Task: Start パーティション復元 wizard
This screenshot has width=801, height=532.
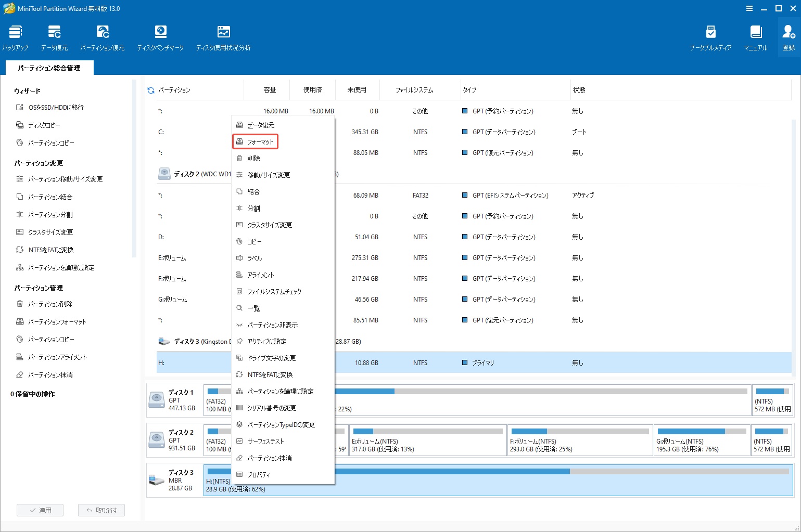Action: point(103,36)
